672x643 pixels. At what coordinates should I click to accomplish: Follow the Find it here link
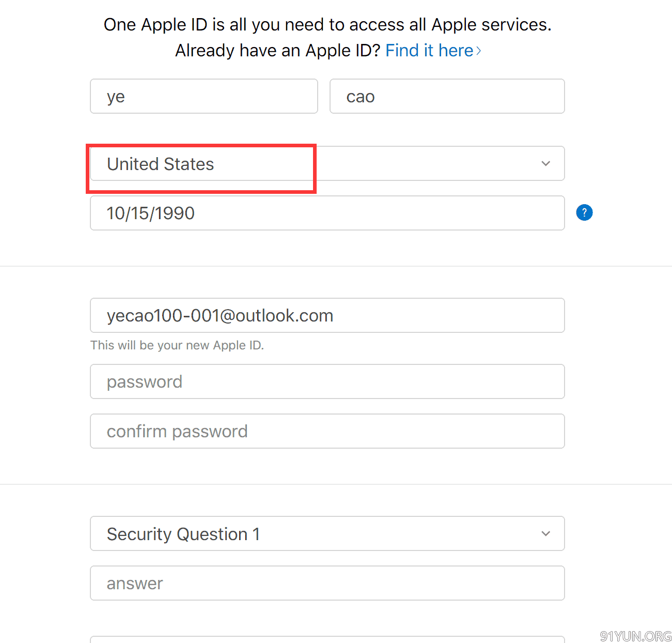click(x=433, y=51)
